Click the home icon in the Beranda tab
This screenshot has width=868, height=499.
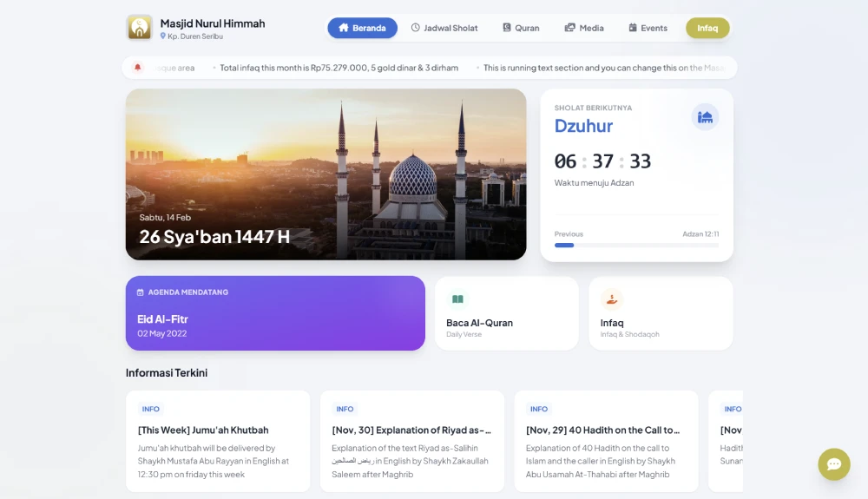[x=344, y=28]
